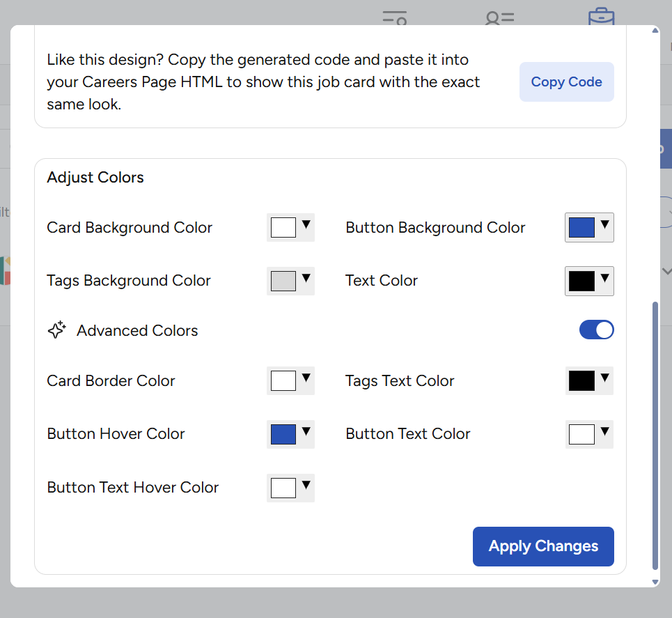Pick the black Text Color swatch
This screenshot has height=618, width=672.
(x=581, y=281)
